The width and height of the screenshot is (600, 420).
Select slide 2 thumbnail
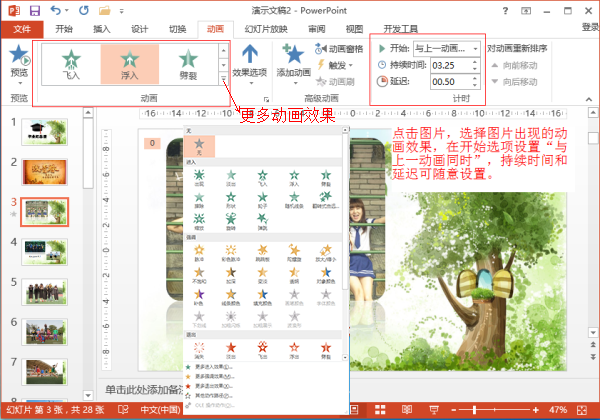coord(45,172)
